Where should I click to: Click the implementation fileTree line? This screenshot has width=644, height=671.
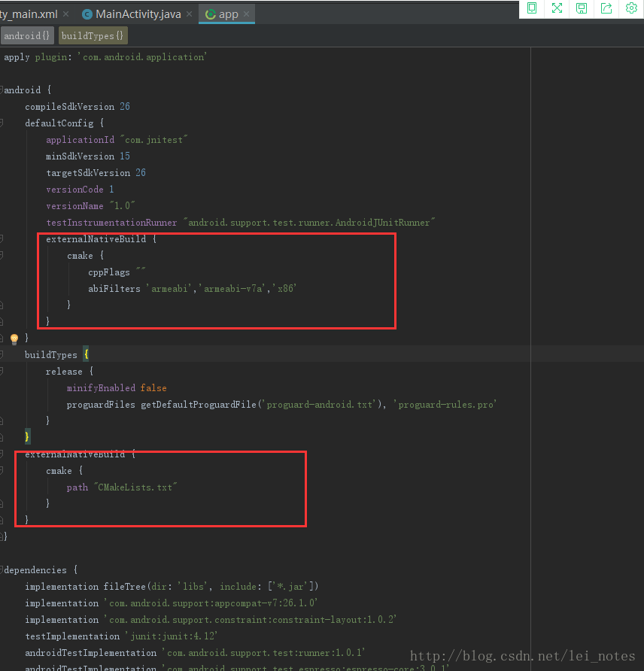[172, 587]
